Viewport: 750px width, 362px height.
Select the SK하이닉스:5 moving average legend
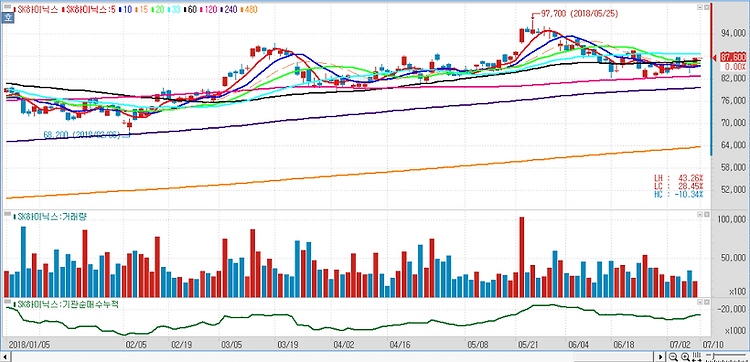click(88, 9)
